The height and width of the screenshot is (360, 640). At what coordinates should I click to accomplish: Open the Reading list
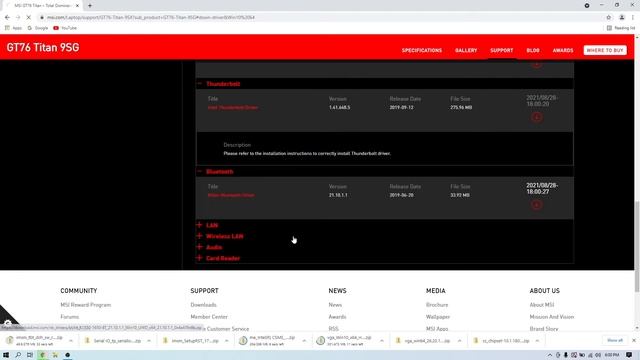(x=621, y=28)
